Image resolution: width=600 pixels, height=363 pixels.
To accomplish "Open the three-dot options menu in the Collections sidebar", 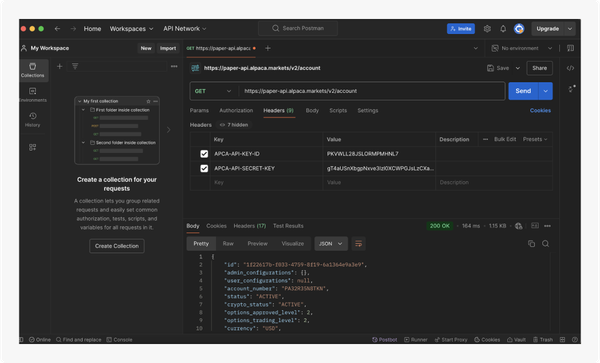I will click(174, 67).
